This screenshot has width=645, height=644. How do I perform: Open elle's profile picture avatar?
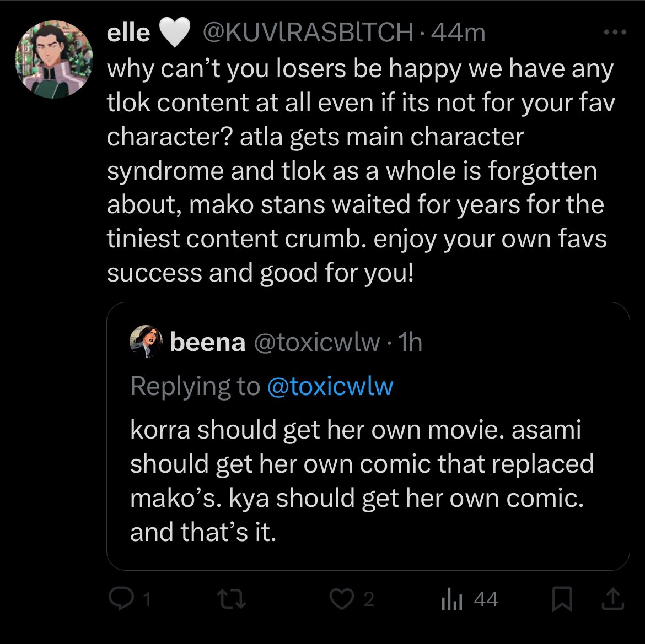pos(54,59)
